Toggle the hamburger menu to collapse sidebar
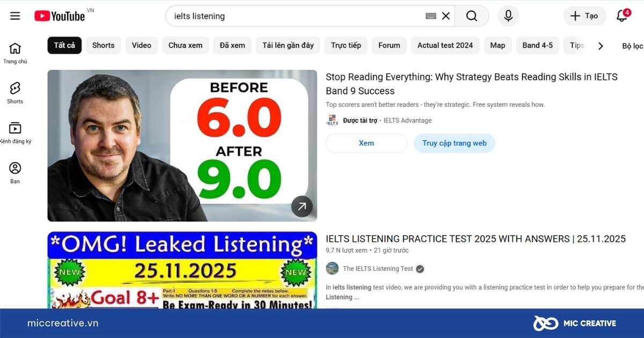This screenshot has width=644, height=338. 14,16
